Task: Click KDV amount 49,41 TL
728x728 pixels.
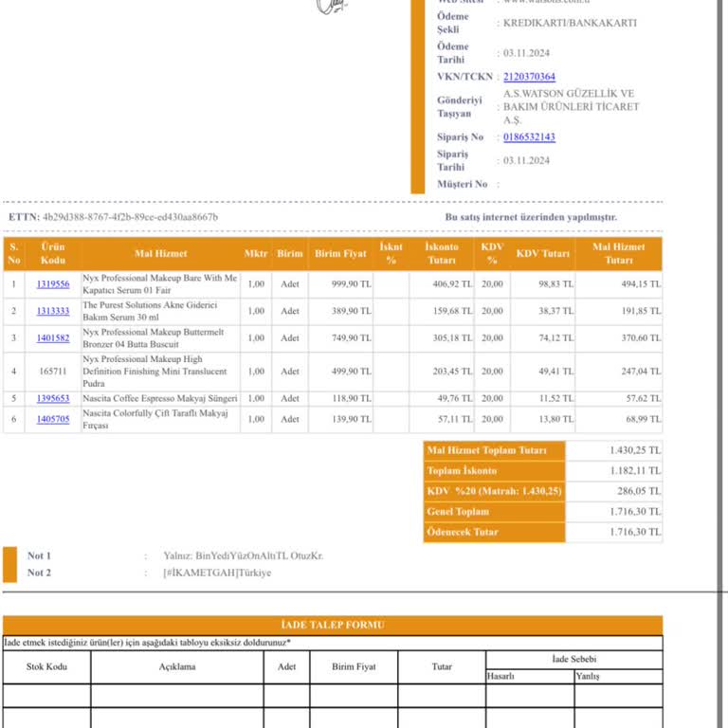Action: pos(556,372)
